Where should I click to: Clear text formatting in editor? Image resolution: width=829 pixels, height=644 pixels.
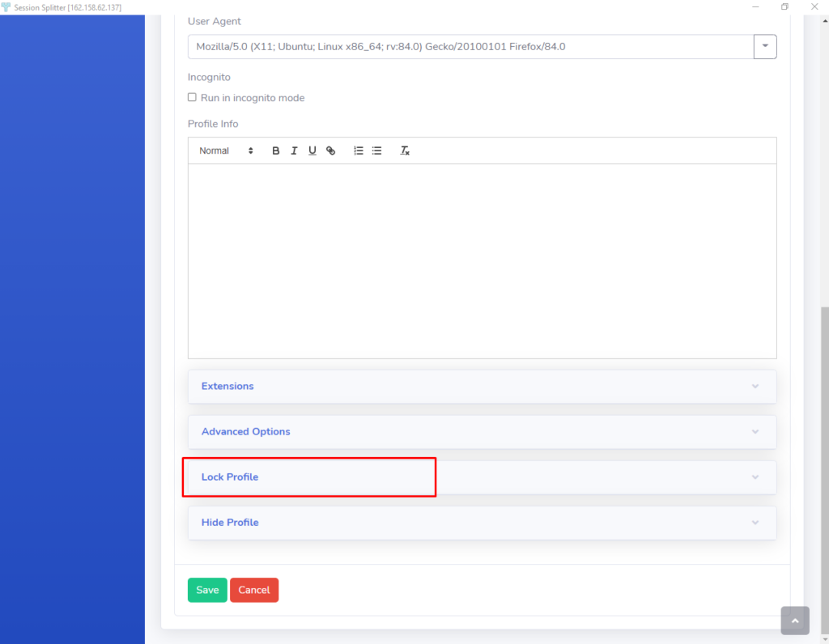pyautogui.click(x=405, y=150)
